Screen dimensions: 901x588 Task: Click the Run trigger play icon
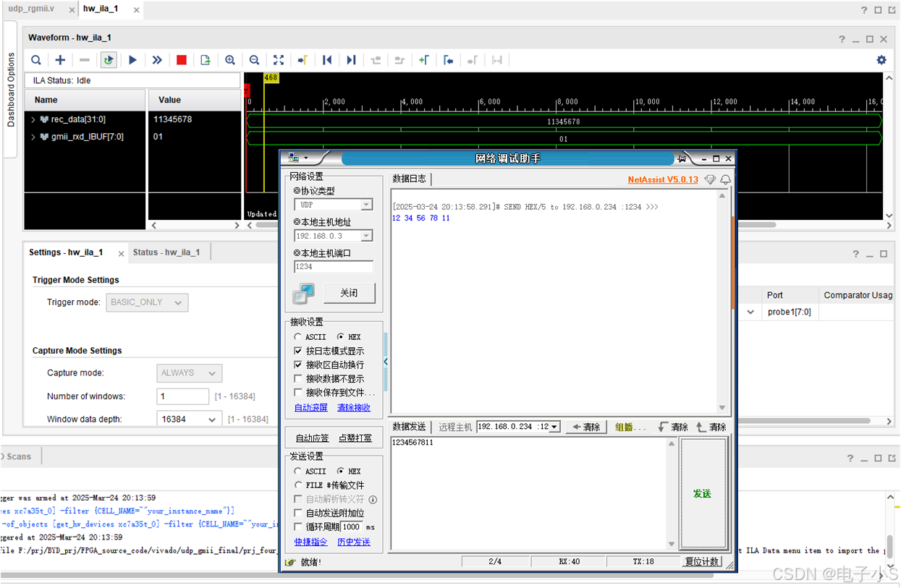tap(132, 60)
